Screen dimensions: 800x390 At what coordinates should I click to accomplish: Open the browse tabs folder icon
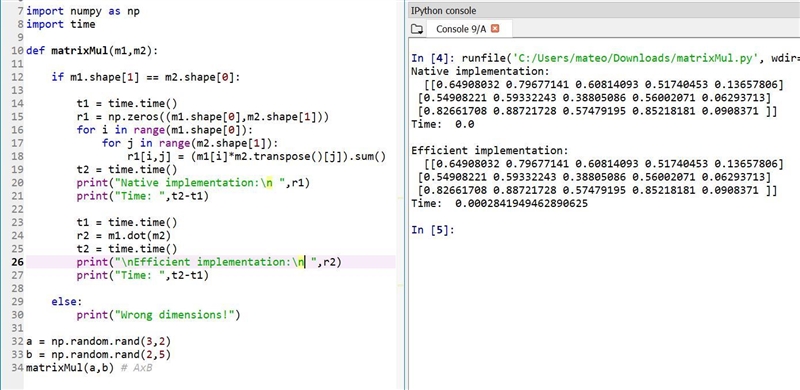pos(417,29)
